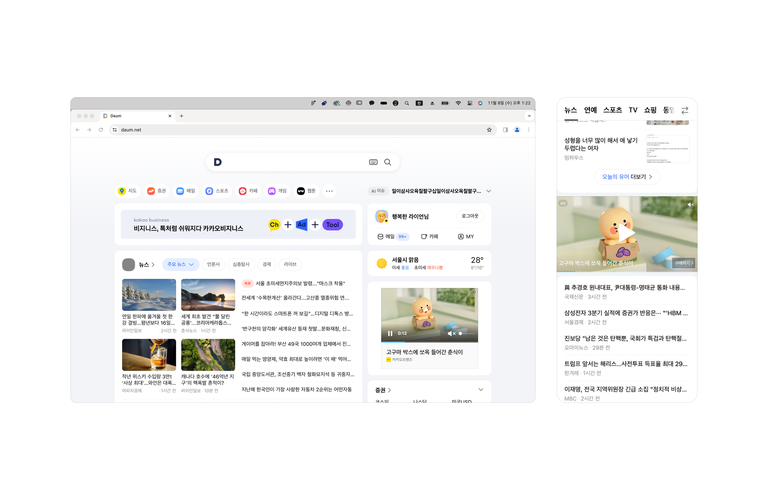Image resolution: width=768 pixels, height=500 pixels.
Task: Switch to 연예 tab in mobile view
Action: pyautogui.click(x=590, y=110)
